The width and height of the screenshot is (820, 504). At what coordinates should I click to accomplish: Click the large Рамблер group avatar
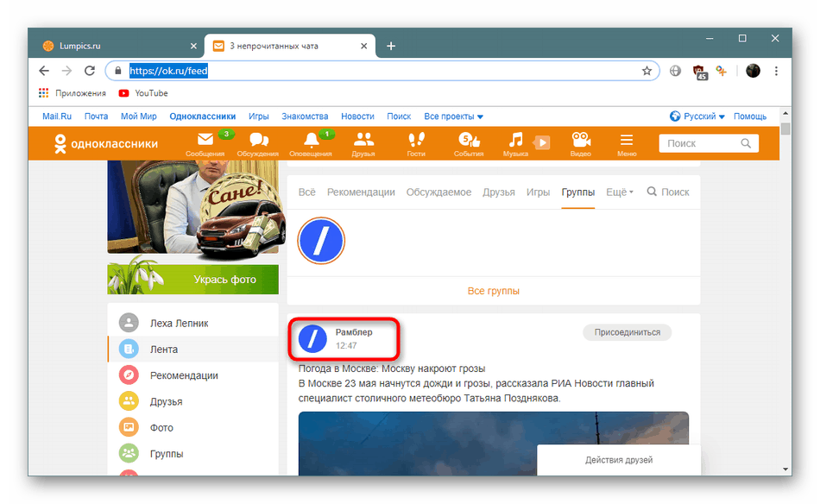(321, 241)
